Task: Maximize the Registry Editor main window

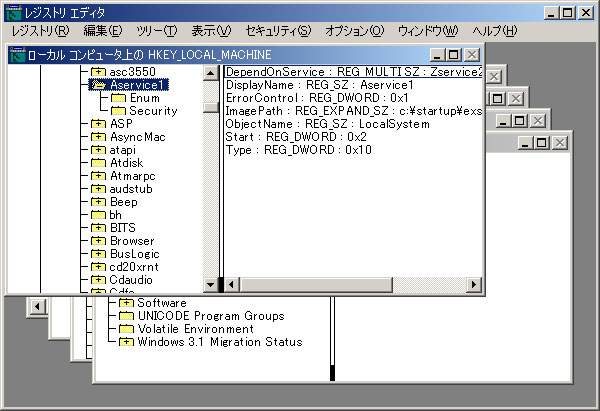Action: [x=568, y=13]
